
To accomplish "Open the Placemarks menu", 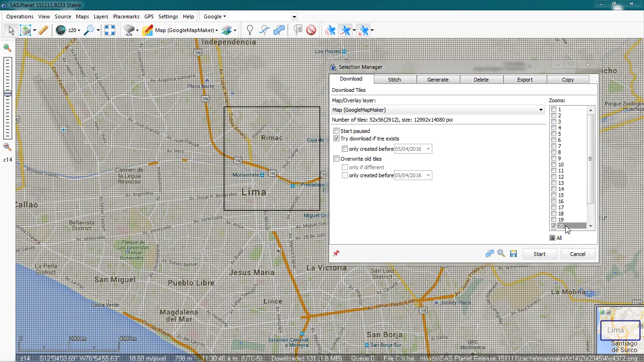I will tap(126, 16).
